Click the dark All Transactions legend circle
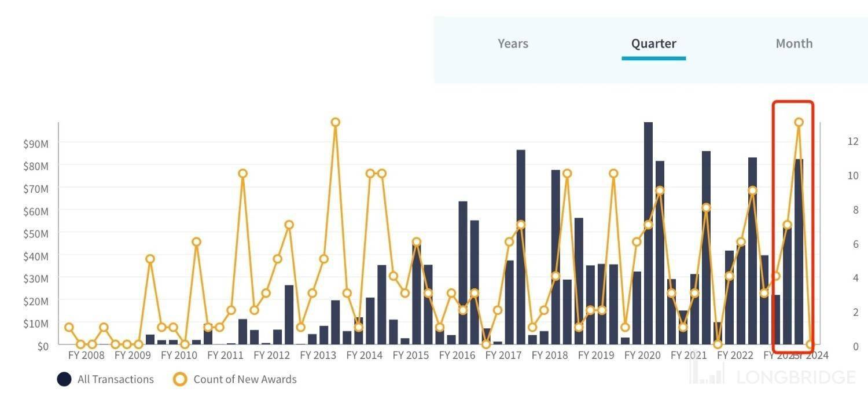The height and width of the screenshot is (396, 868). click(64, 379)
